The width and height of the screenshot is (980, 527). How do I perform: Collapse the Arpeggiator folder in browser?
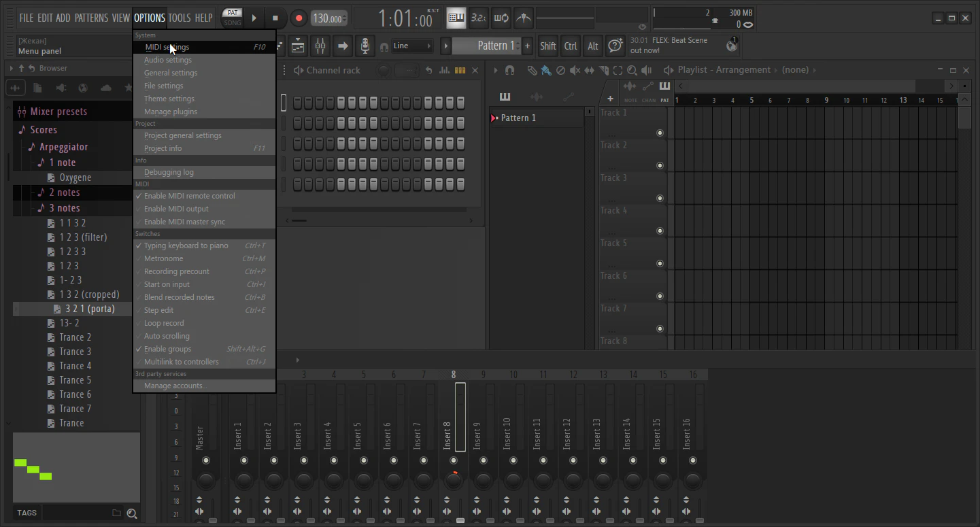(x=63, y=147)
